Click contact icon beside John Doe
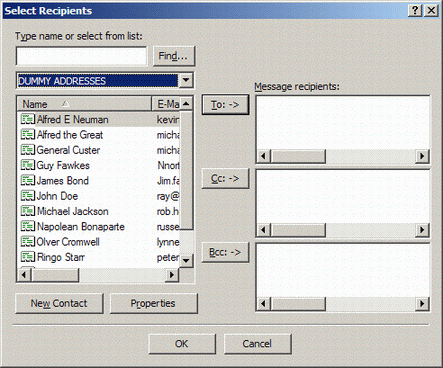 [28, 196]
